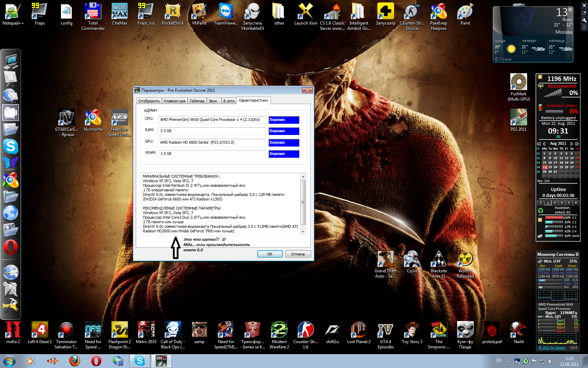
Task: Go to previous month in calendar gadget
Action: (544, 144)
